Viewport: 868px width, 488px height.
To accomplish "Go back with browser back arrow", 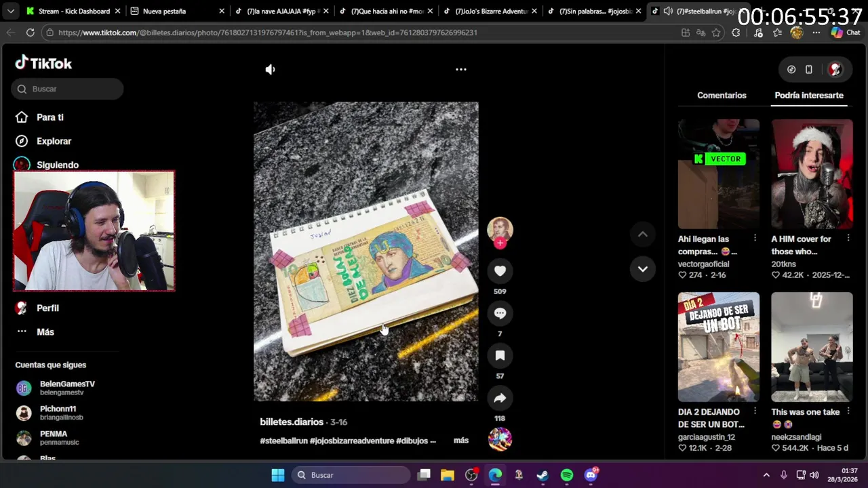I will tap(11, 33).
